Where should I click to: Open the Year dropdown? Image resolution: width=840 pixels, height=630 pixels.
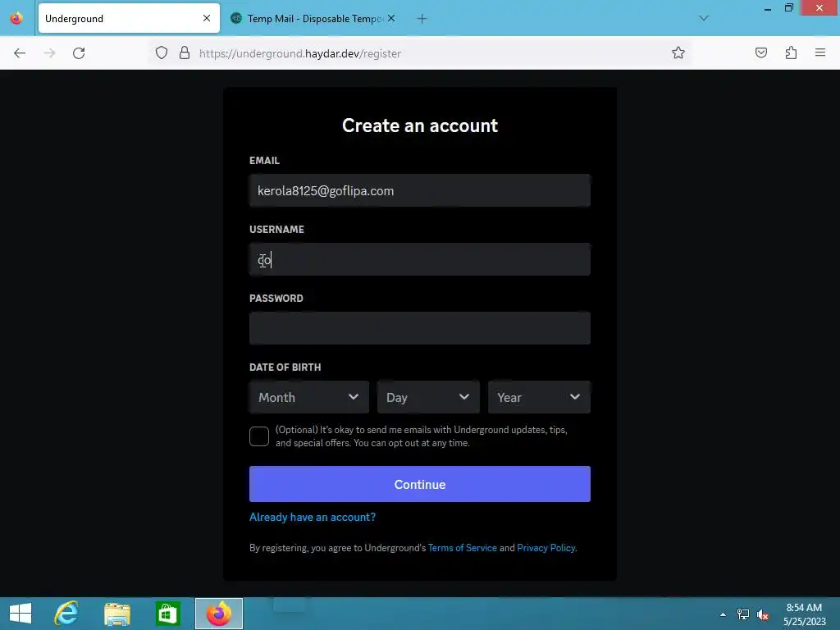[539, 397]
